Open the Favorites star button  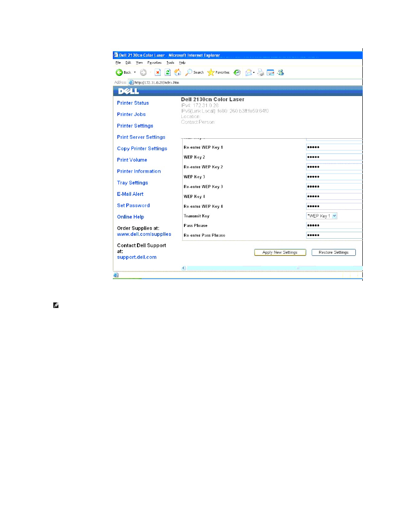(x=218, y=72)
